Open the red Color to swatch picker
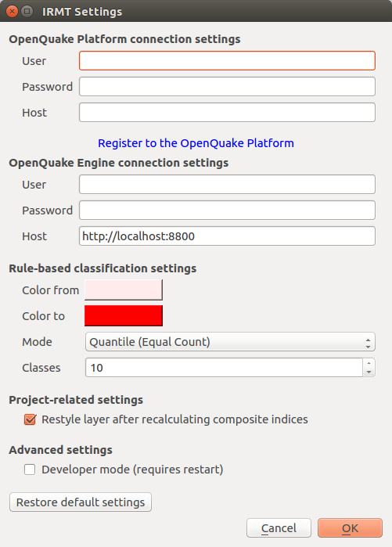This screenshot has height=547, width=392. click(124, 315)
